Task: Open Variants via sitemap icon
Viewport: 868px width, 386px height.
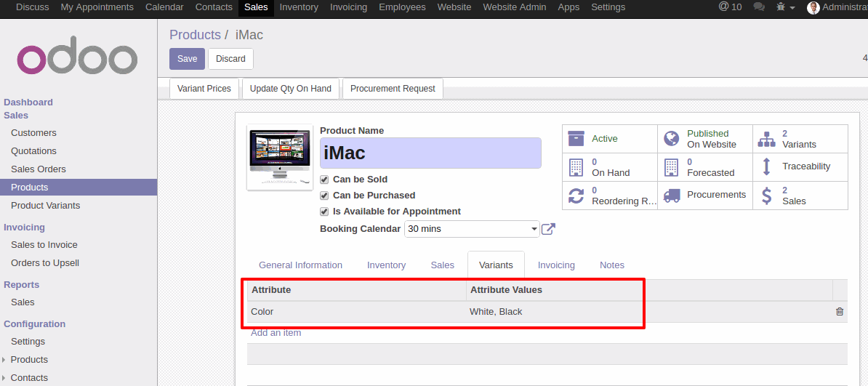Action: click(x=767, y=139)
